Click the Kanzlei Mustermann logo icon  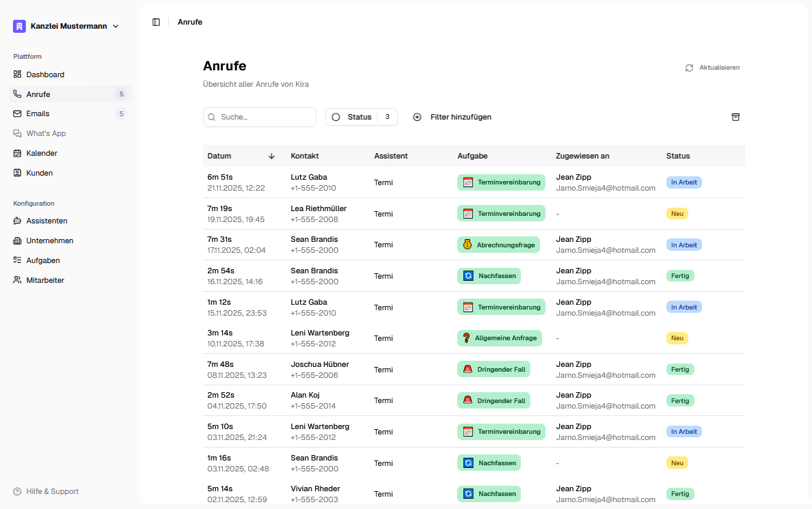point(19,26)
